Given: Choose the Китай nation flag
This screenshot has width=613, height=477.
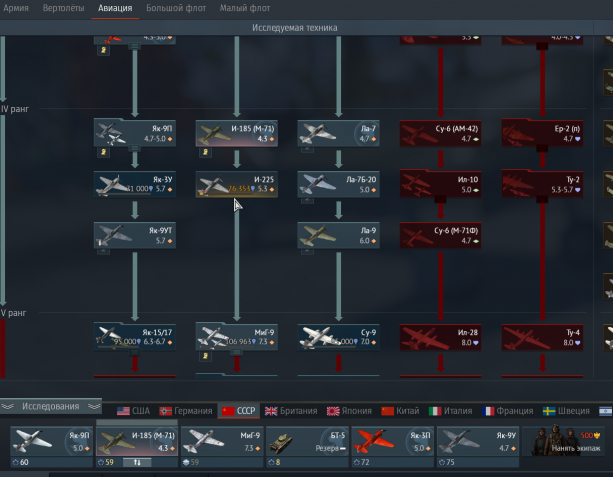Looking at the screenshot, I should pos(400,411).
